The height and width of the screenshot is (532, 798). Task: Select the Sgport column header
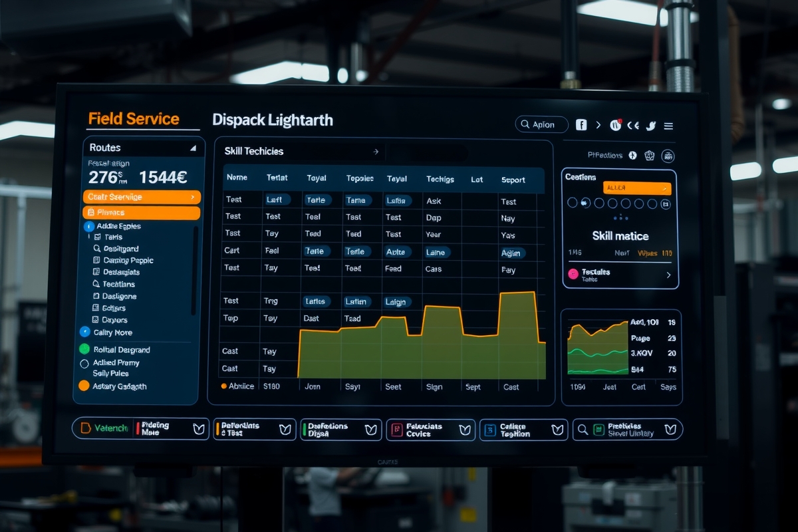(513, 180)
